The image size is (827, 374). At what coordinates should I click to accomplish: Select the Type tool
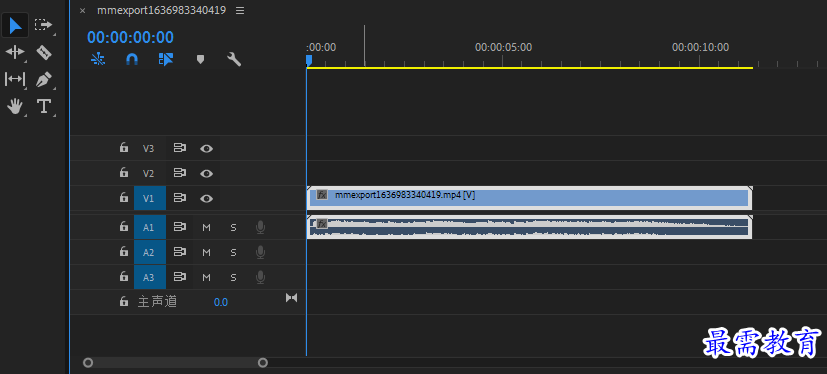coord(43,107)
